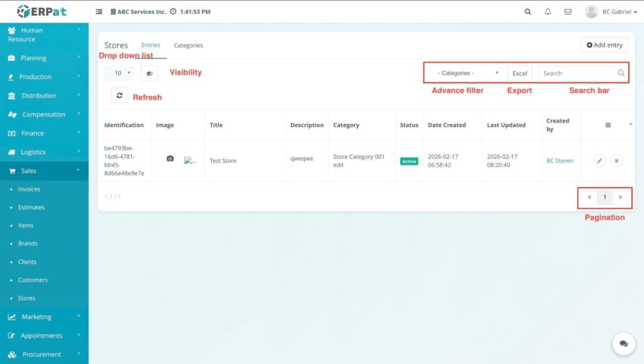
Task: Switch to the Categories tab
Action: pyautogui.click(x=188, y=45)
